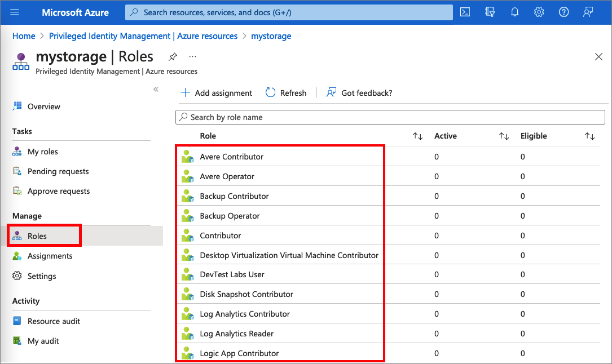Open the ellipsis menu next to page title
This screenshot has height=364, width=612.
(192, 56)
